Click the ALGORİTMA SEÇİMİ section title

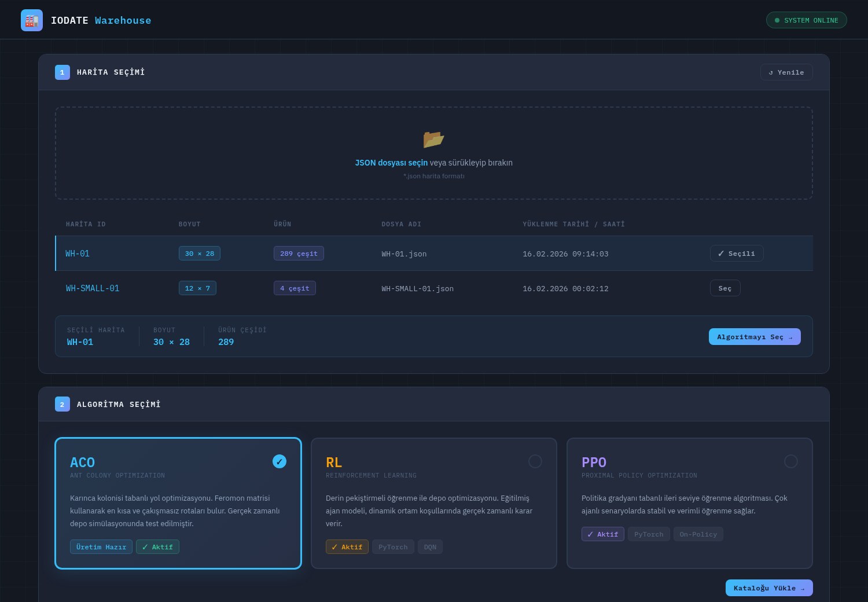(119, 404)
